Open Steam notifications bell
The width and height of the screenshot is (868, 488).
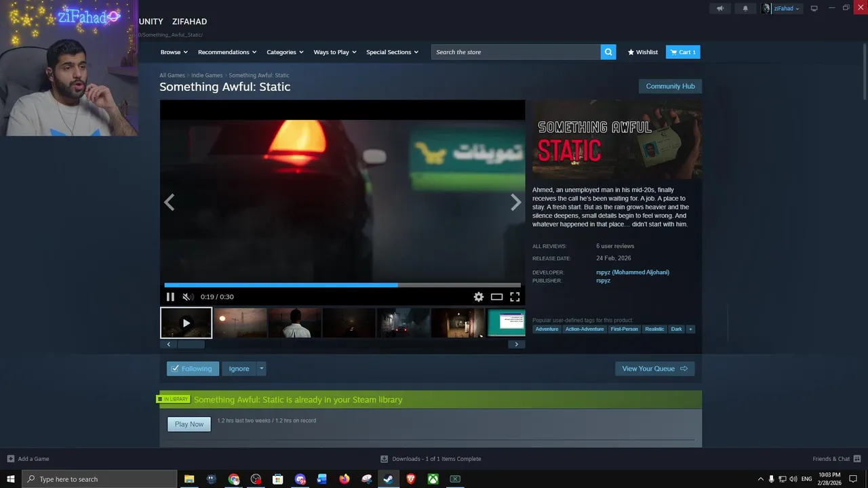pyautogui.click(x=745, y=8)
